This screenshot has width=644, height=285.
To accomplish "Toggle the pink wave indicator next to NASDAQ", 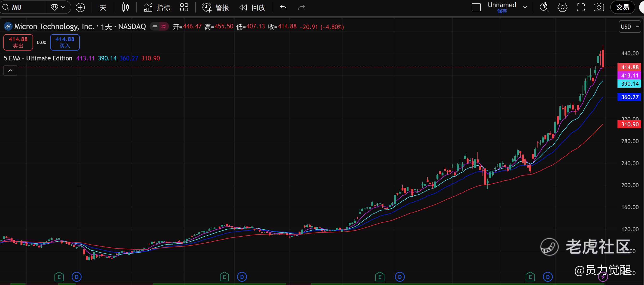I will coord(164,26).
